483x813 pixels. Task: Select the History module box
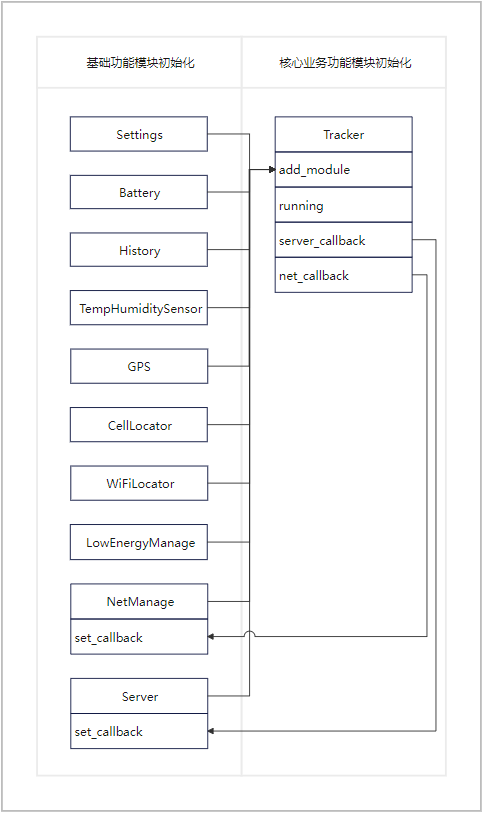click(139, 250)
